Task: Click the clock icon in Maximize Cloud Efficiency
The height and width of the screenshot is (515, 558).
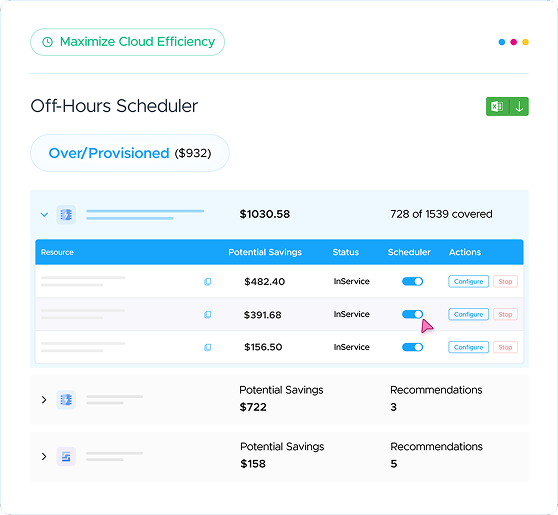Action: point(47,42)
